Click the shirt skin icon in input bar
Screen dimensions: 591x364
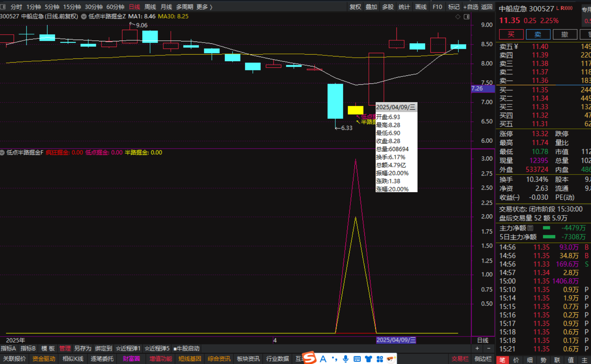[368, 359]
